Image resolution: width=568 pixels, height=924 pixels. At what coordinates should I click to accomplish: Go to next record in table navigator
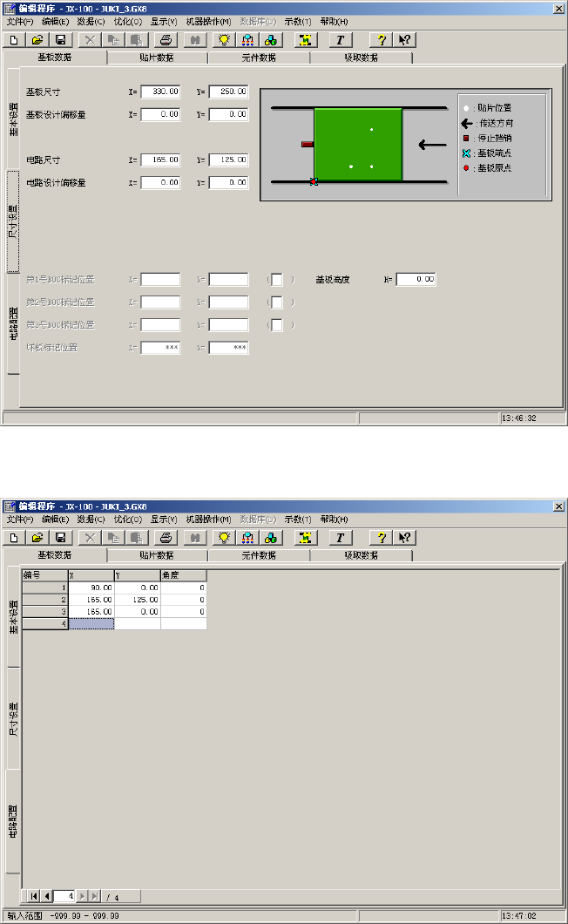pyautogui.click(x=82, y=896)
